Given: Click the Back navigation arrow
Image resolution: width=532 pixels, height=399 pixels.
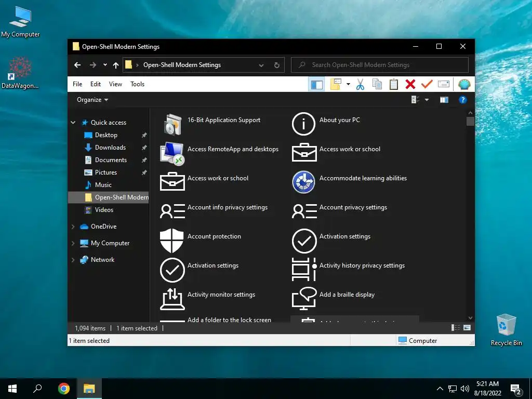Looking at the screenshot, I should (x=77, y=65).
